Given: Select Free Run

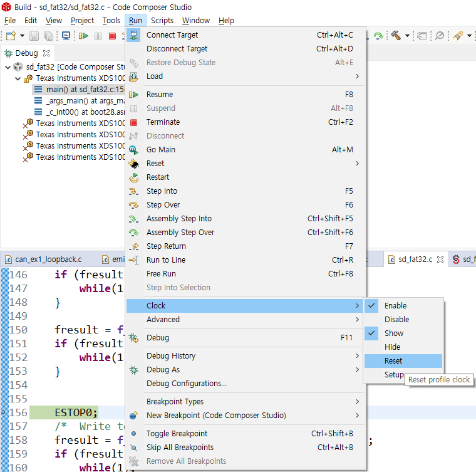Looking at the screenshot, I should (245, 274).
